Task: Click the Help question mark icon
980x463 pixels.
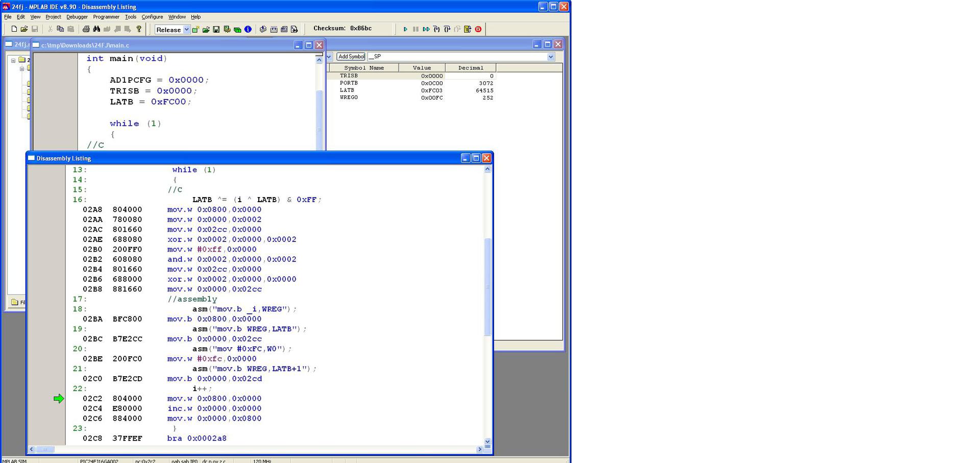Action: [x=139, y=29]
